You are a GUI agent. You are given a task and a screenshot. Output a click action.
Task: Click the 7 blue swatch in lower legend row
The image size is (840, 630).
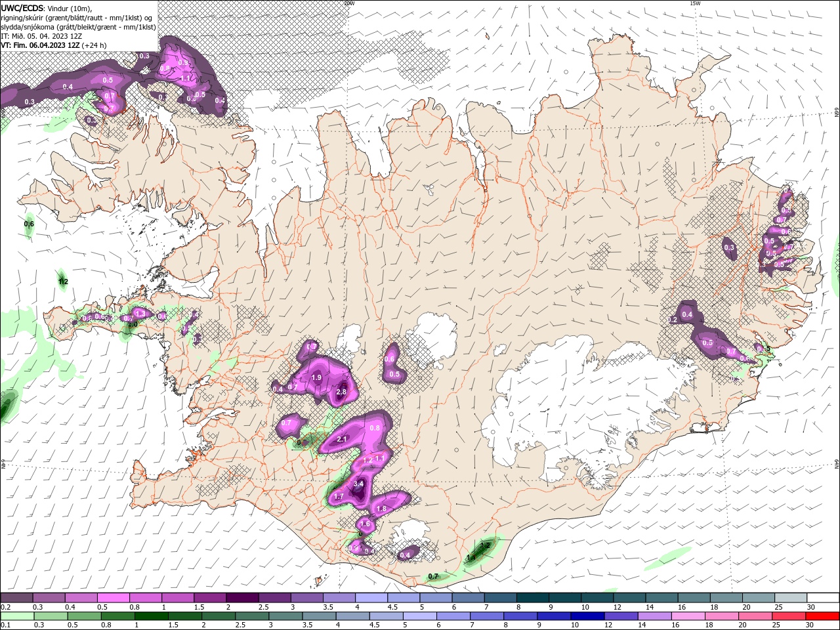point(486,616)
